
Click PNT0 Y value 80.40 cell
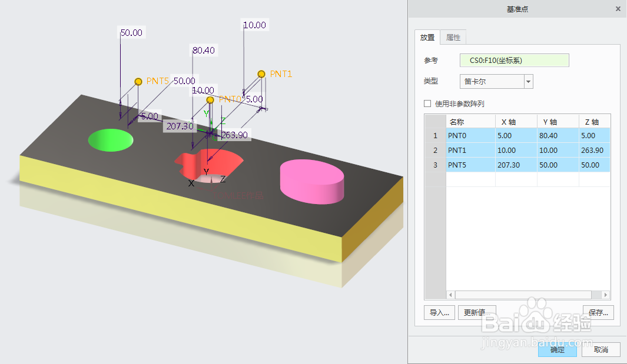558,135
